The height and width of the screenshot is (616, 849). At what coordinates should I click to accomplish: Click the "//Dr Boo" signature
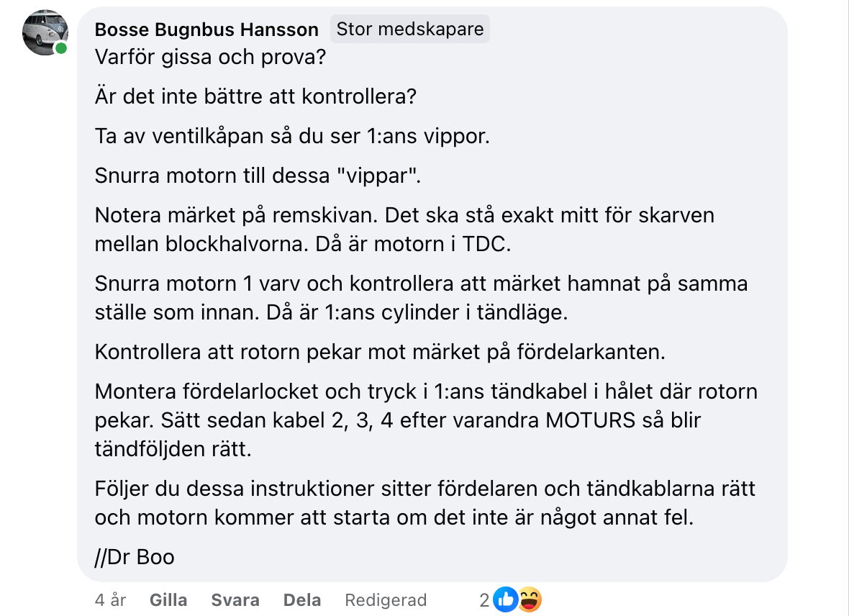pos(135,557)
